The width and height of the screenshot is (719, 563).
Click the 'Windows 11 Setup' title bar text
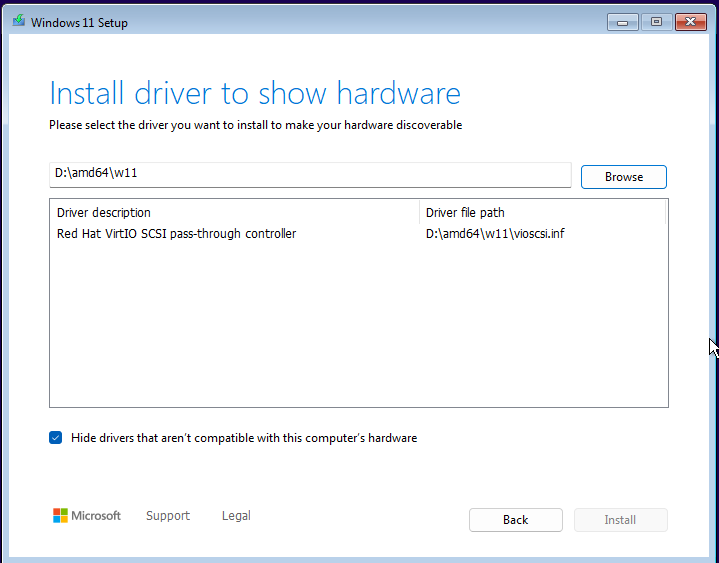point(79,22)
